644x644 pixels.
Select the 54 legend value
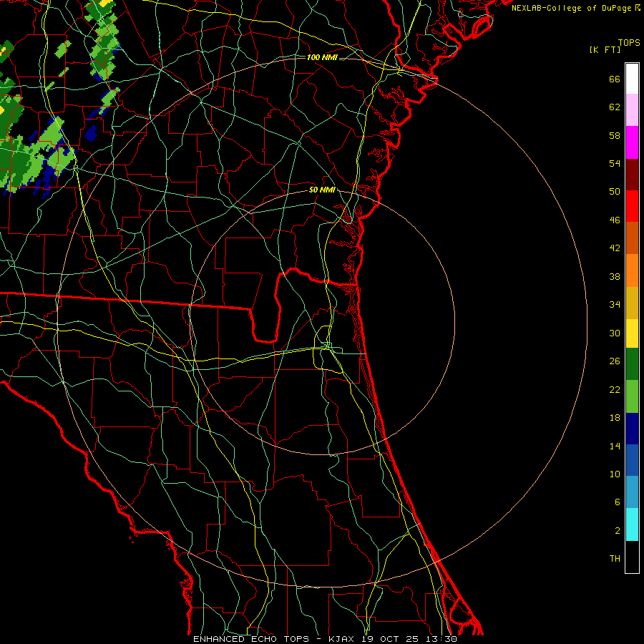(615, 163)
